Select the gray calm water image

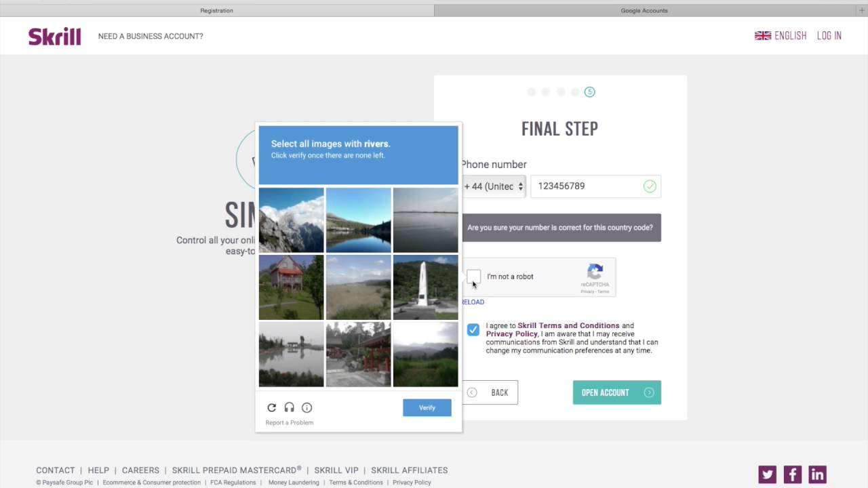(426, 220)
